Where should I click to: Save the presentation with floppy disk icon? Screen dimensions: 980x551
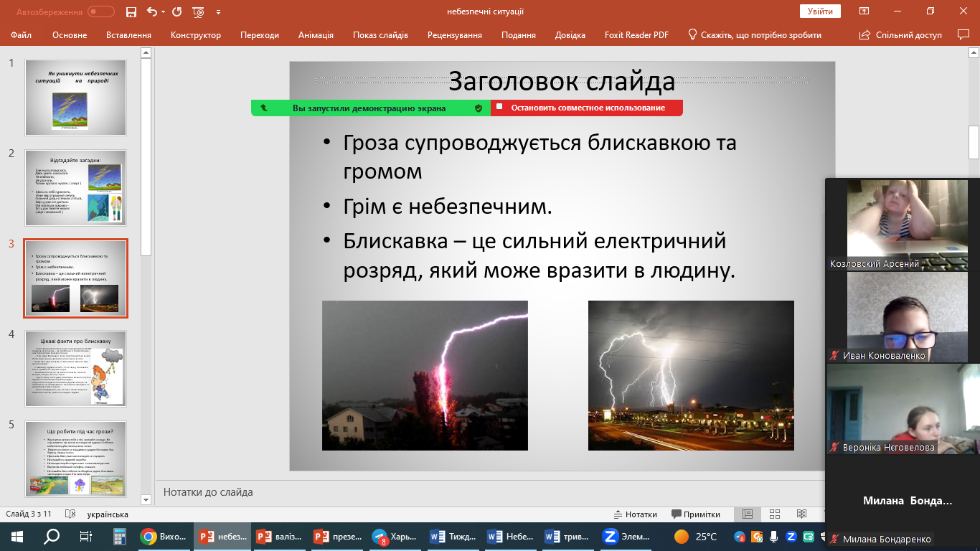[131, 11]
